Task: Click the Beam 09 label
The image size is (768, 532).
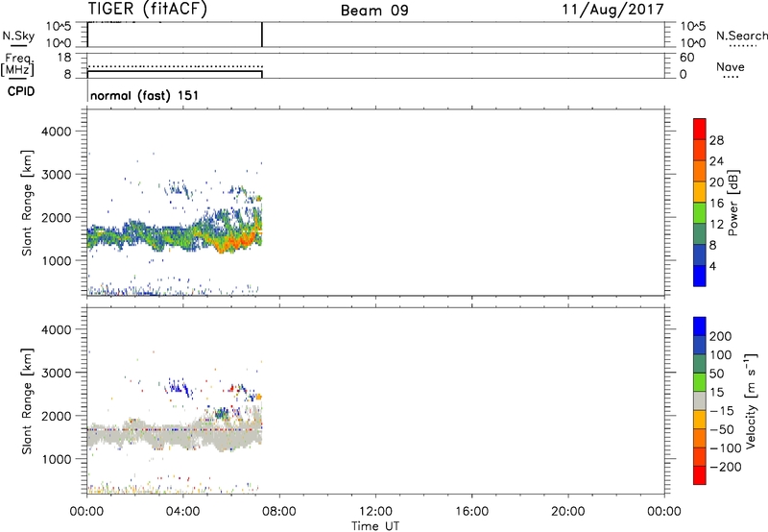Action: [374, 11]
